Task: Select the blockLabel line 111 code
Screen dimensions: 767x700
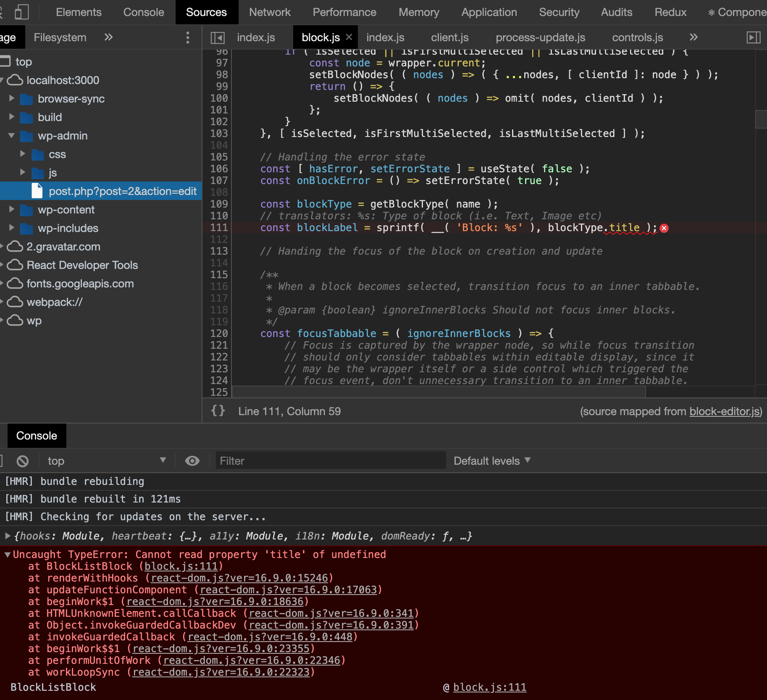Action: (458, 227)
